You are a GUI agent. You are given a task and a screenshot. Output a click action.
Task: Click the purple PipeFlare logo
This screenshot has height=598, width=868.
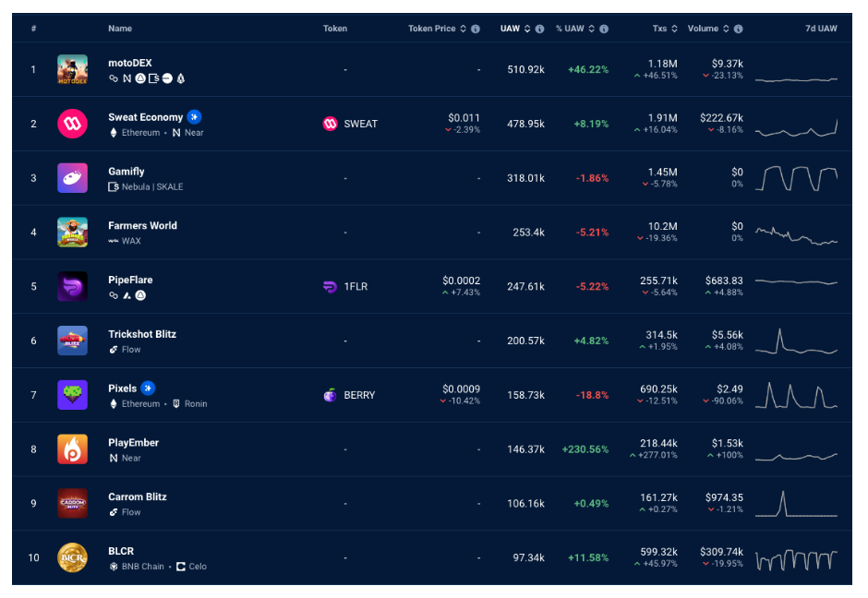73,287
